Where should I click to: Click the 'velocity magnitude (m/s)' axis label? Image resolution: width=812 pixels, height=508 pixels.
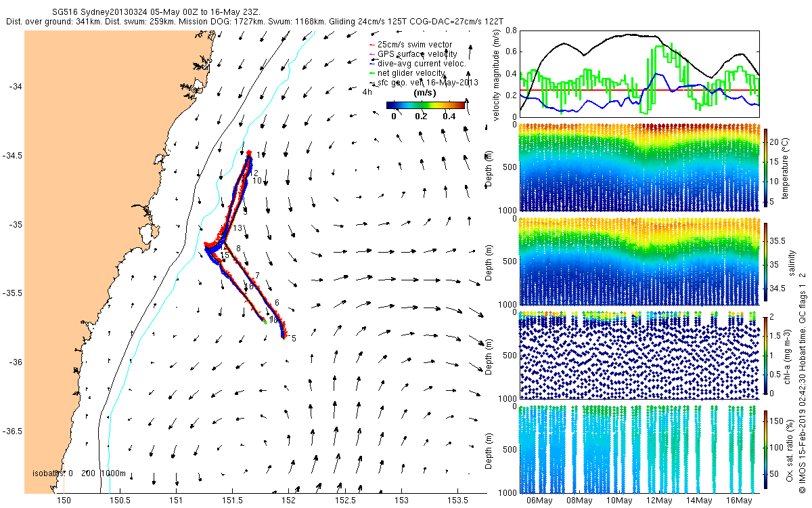[x=497, y=75]
